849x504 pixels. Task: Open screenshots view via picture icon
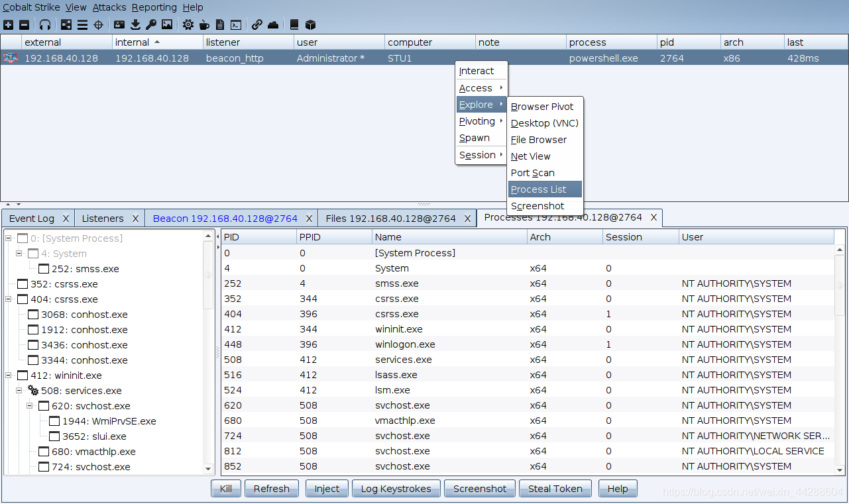click(x=167, y=25)
